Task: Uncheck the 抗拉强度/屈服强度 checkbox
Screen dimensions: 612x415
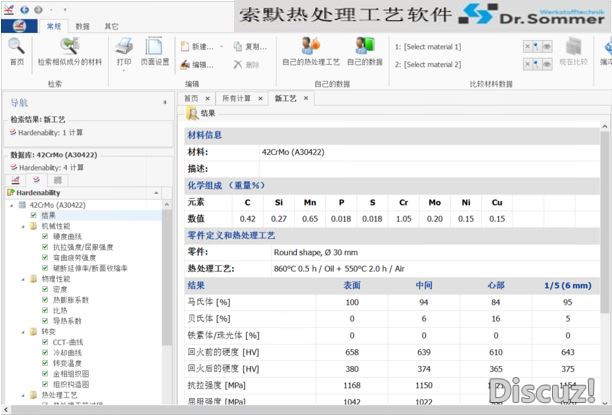Action: coord(45,247)
